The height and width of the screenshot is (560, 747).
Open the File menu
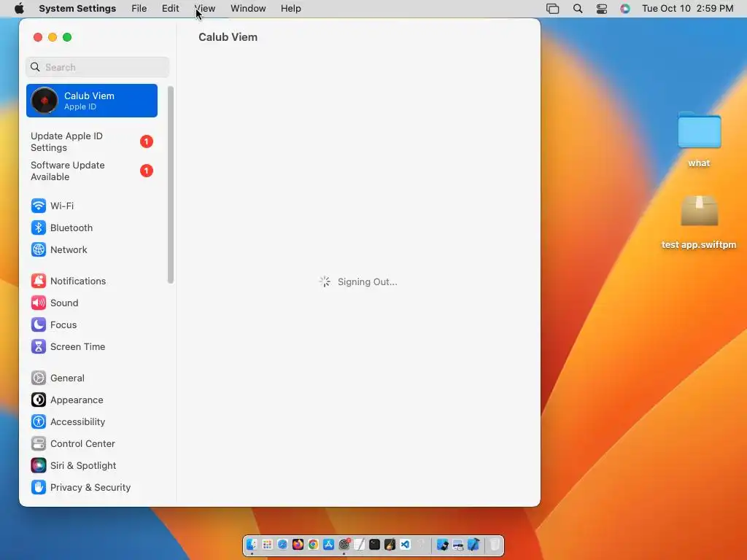point(139,9)
